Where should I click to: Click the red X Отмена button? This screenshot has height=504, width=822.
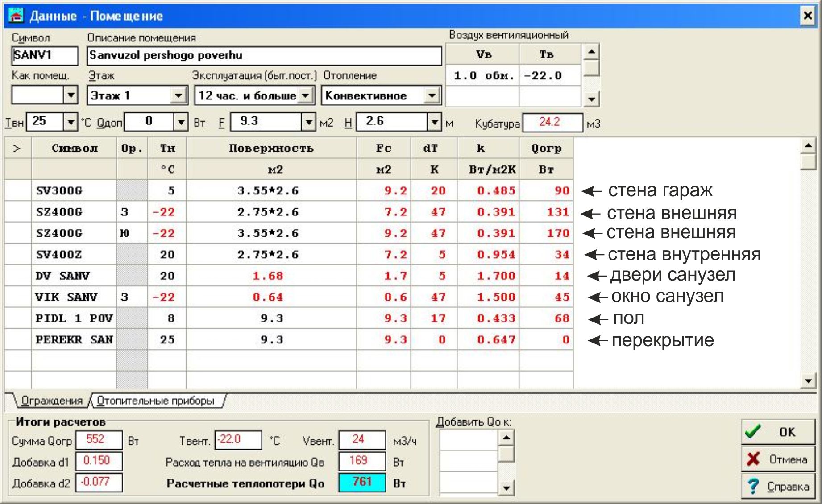777,459
